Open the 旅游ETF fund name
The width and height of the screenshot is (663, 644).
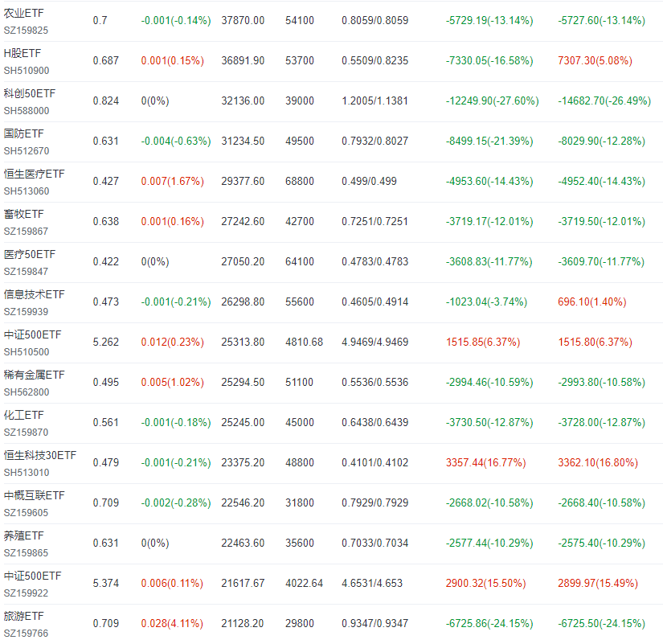click(x=23, y=616)
